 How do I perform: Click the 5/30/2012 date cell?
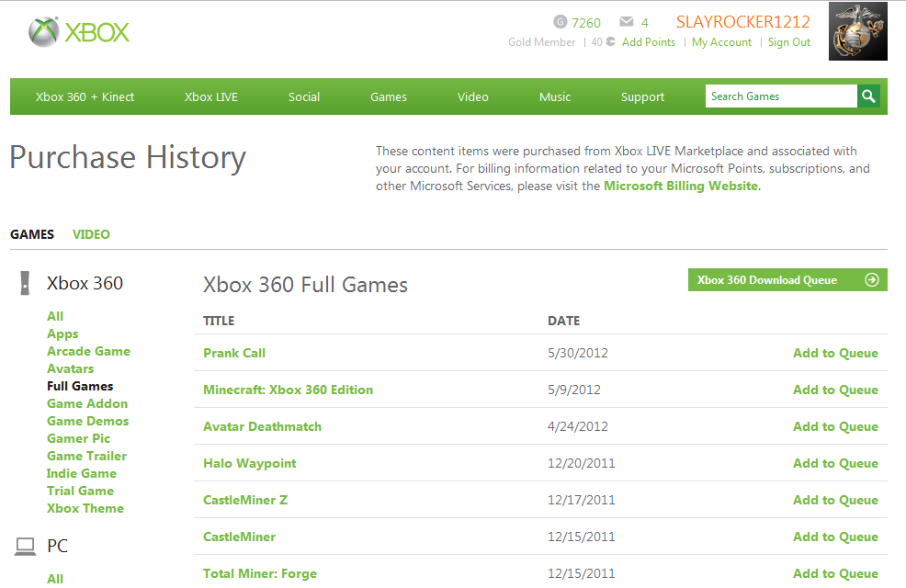(x=578, y=353)
